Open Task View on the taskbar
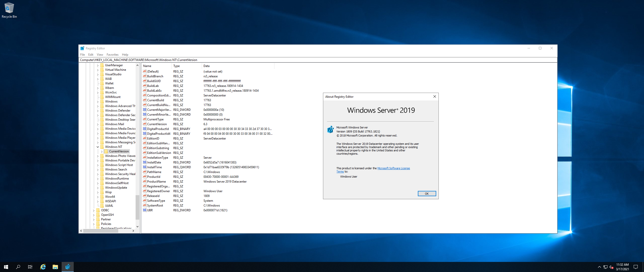The height and width of the screenshot is (272, 644). [x=30, y=267]
